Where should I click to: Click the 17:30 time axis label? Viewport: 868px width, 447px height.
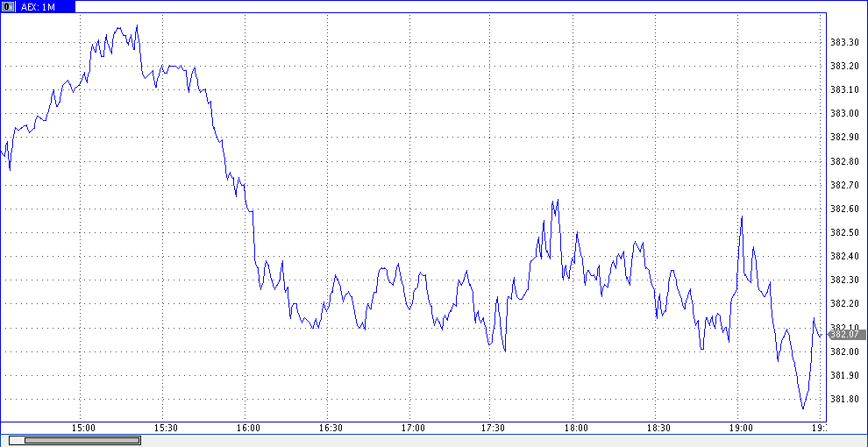(494, 429)
